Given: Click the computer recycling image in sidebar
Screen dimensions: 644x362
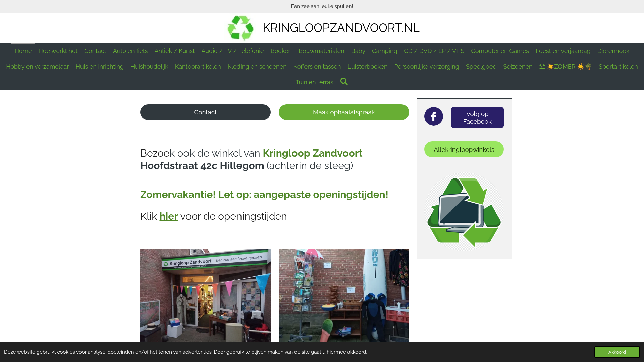Looking at the screenshot, I should coord(464,212).
